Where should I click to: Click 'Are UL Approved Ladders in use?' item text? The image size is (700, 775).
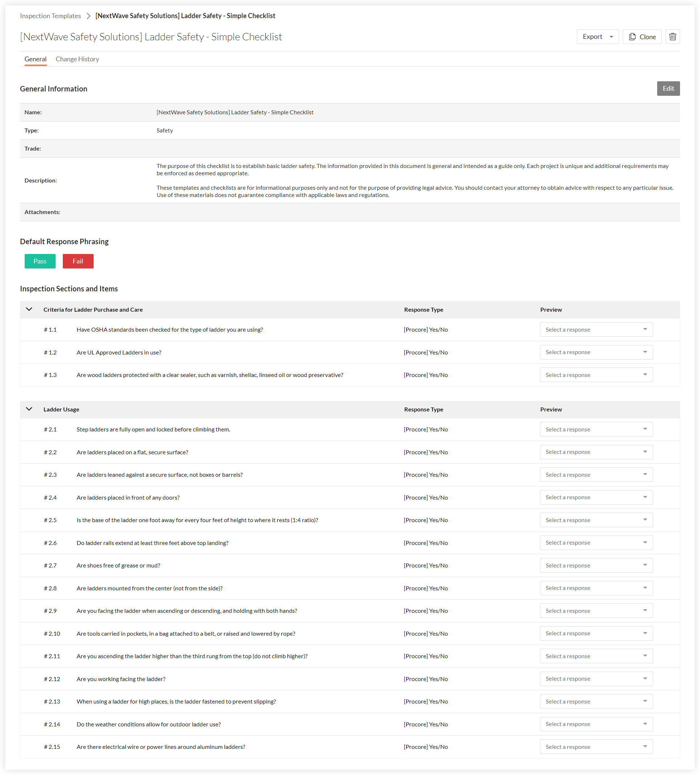tap(119, 352)
